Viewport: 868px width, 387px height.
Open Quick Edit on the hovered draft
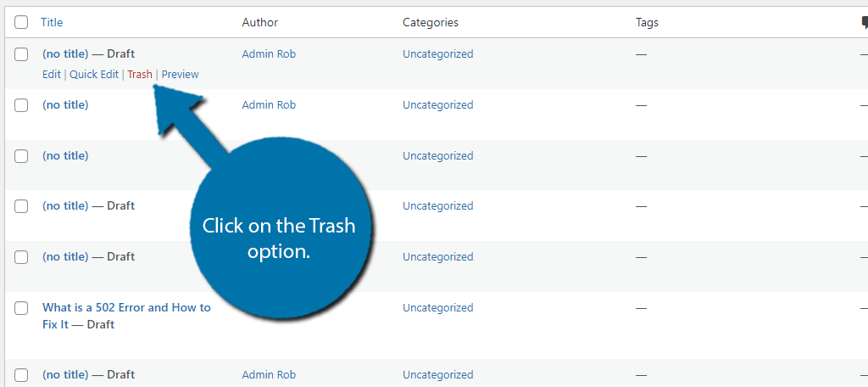coord(94,75)
